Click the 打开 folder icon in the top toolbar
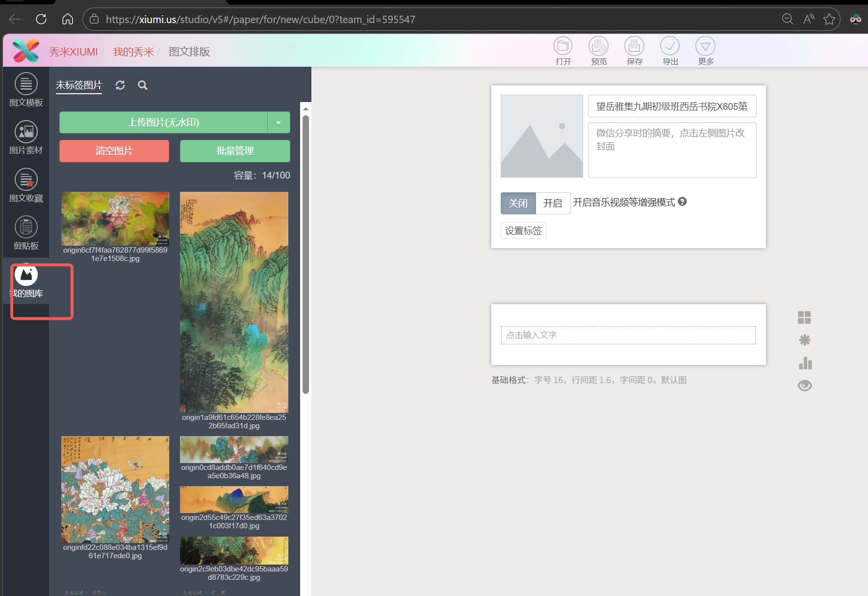This screenshot has height=596, width=868. pos(563,46)
